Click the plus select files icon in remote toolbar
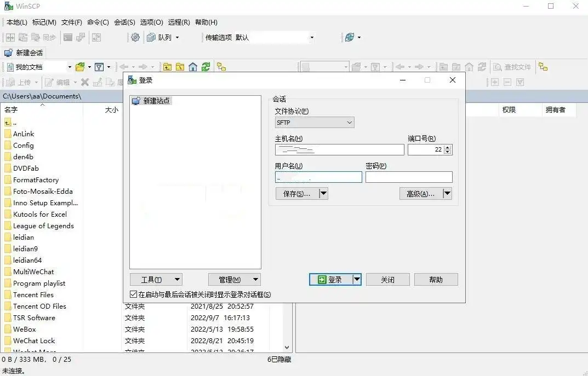Viewport: 588px width, 376px height. click(495, 82)
